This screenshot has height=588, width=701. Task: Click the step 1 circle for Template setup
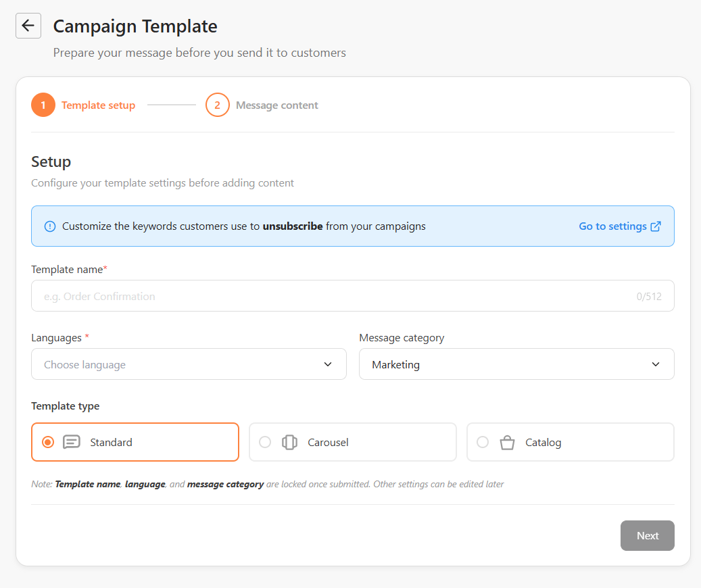[43, 105]
